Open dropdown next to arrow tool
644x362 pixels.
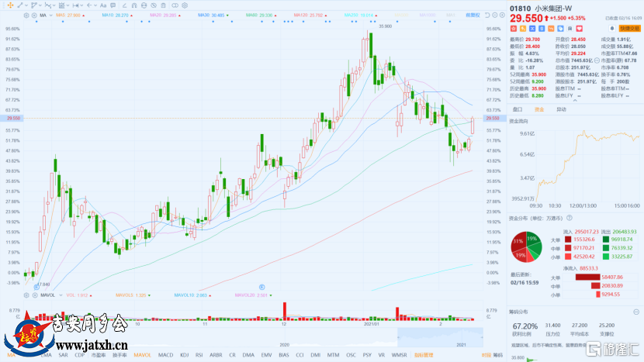tap(95, 5)
